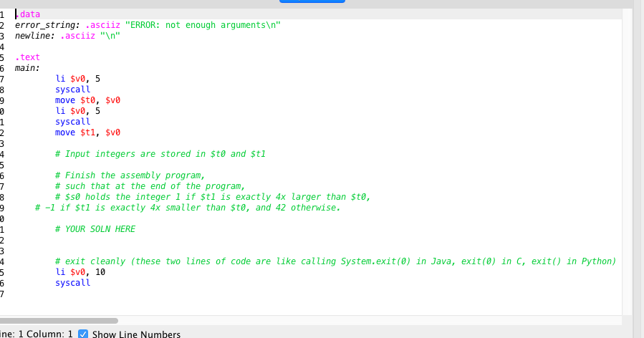Click the 'li $v0, 10' instruction
This screenshot has width=644, height=338.
coord(80,272)
